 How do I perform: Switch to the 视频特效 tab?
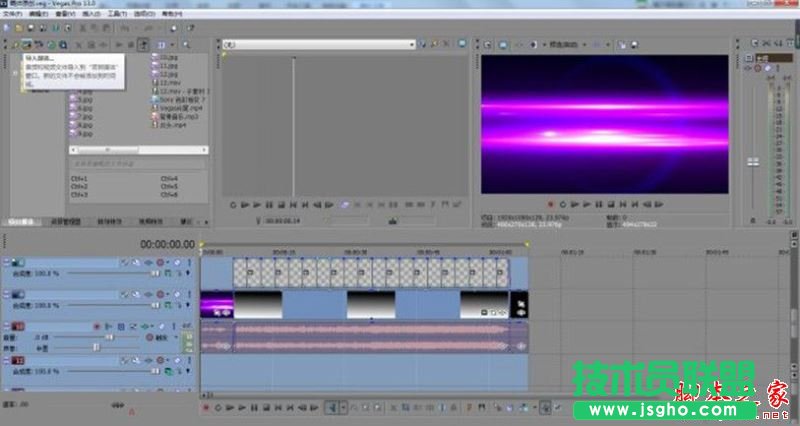point(151,222)
